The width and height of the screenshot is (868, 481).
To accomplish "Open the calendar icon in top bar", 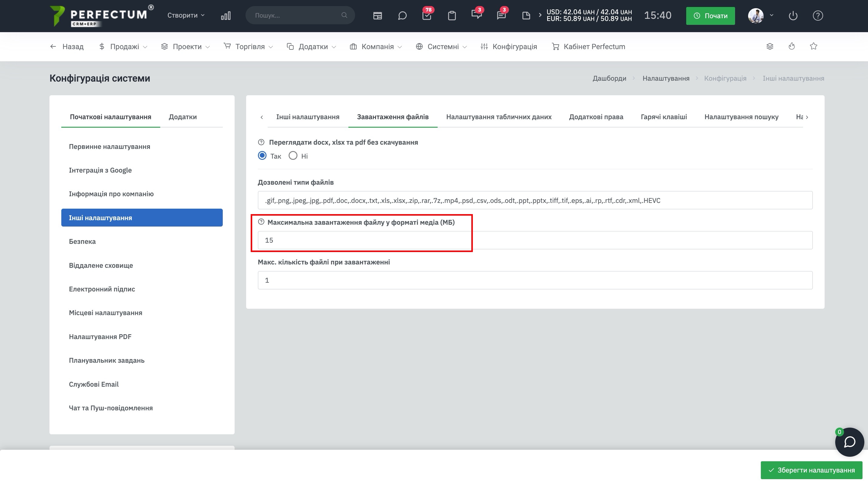I will pos(377,15).
